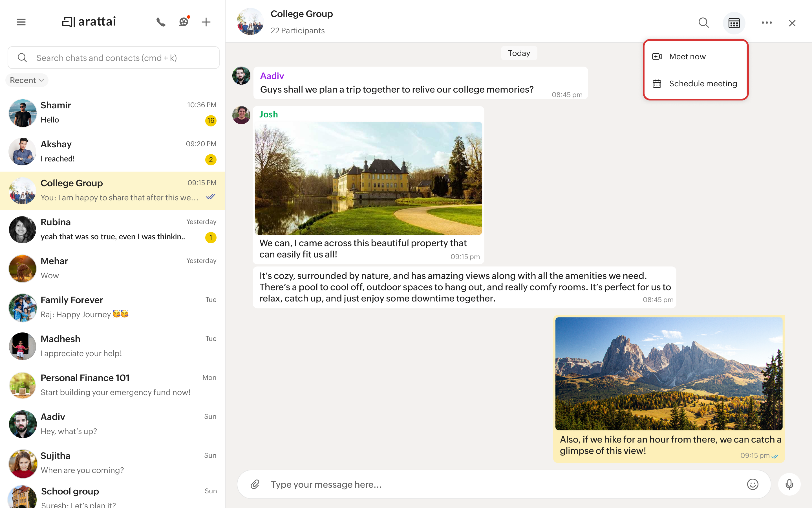Click the Today date separator

pyautogui.click(x=519, y=53)
